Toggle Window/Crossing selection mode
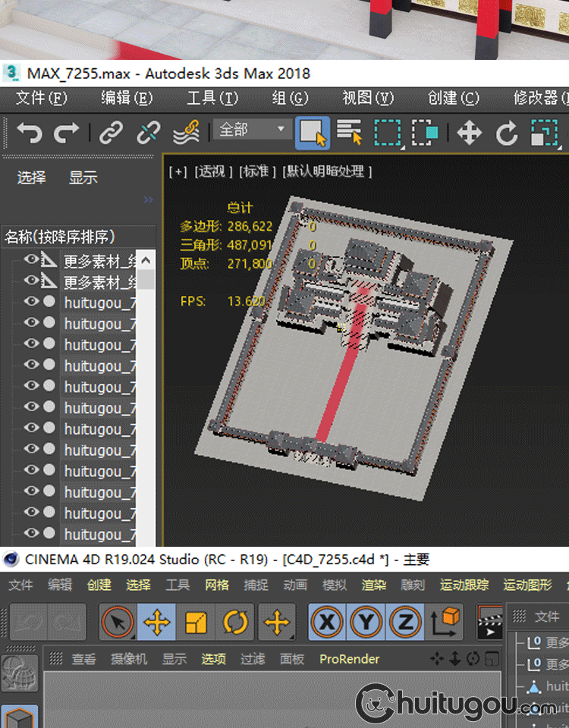Viewport: 569px width, 728px height. point(425,133)
